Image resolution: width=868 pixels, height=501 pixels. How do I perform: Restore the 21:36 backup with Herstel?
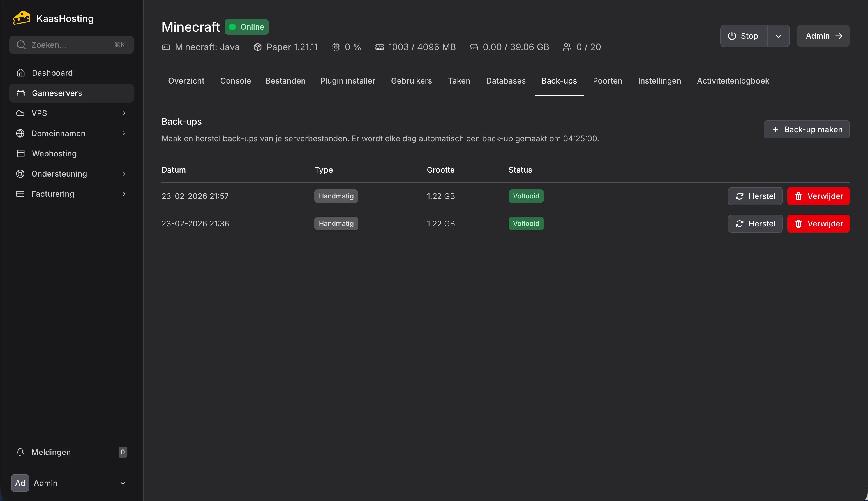tap(755, 223)
